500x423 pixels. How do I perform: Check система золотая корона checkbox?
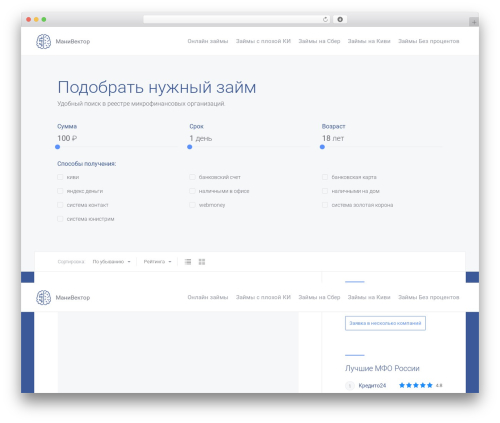[x=325, y=205]
